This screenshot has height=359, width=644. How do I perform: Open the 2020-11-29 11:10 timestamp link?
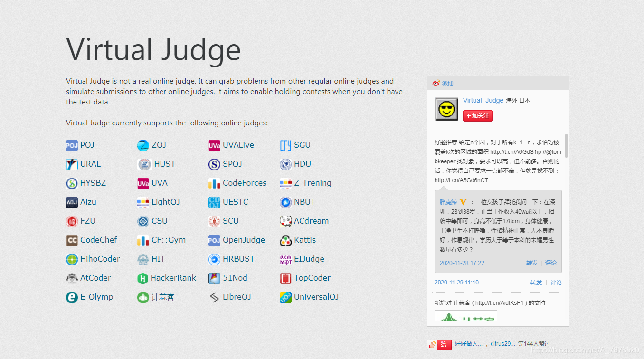(x=456, y=282)
